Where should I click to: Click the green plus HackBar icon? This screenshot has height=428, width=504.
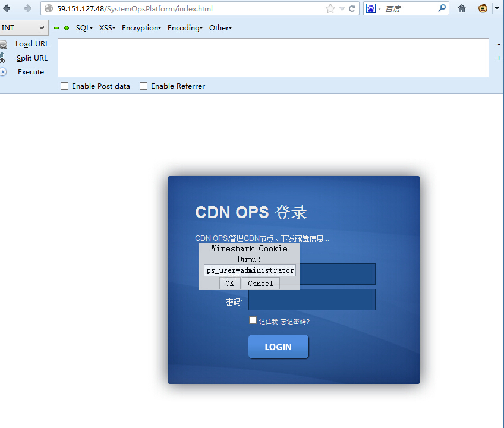[x=67, y=28]
